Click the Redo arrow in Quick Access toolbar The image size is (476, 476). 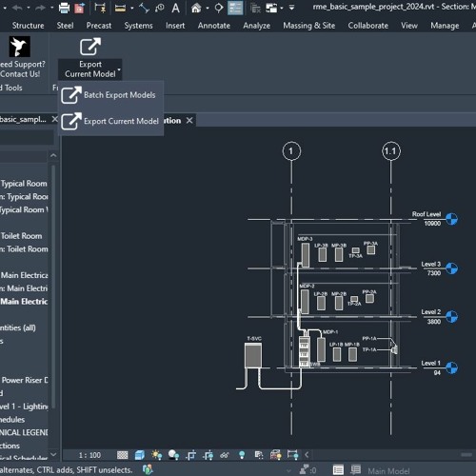pos(40,8)
